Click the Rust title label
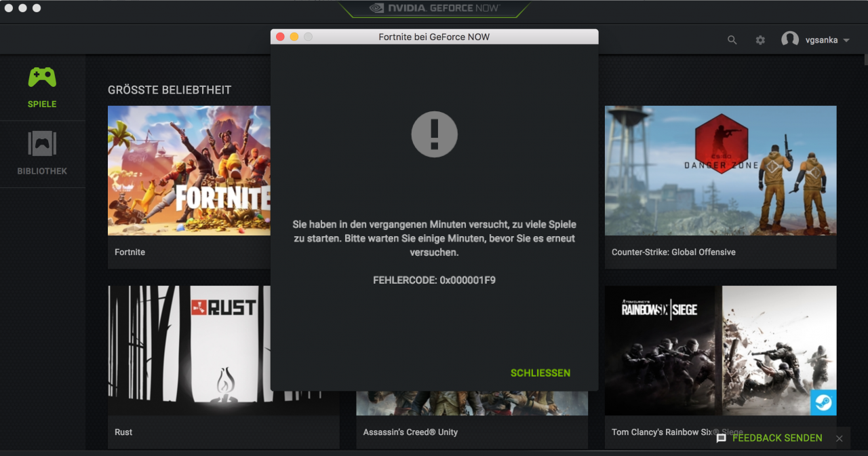Image resolution: width=868 pixels, height=456 pixels. [x=123, y=432]
